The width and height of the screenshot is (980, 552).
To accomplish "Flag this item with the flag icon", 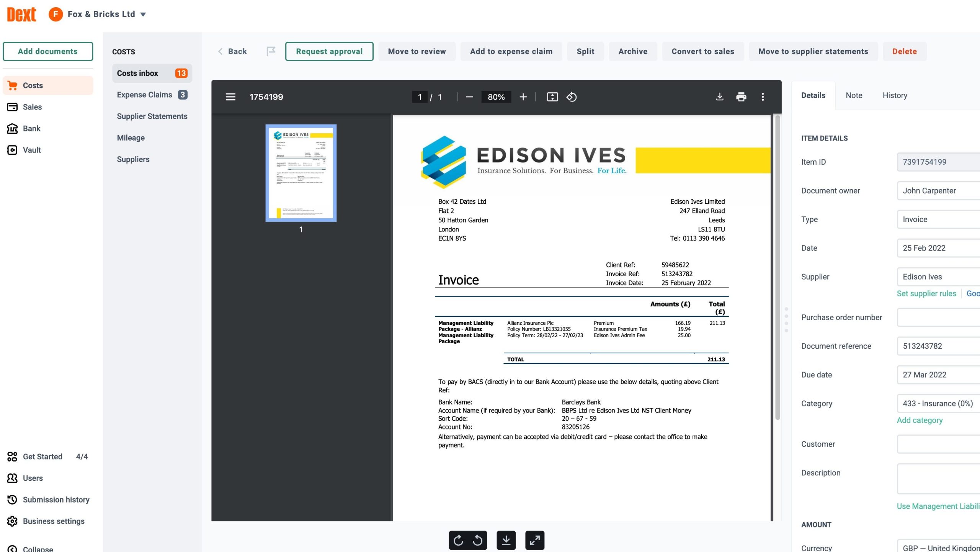I will (x=271, y=51).
